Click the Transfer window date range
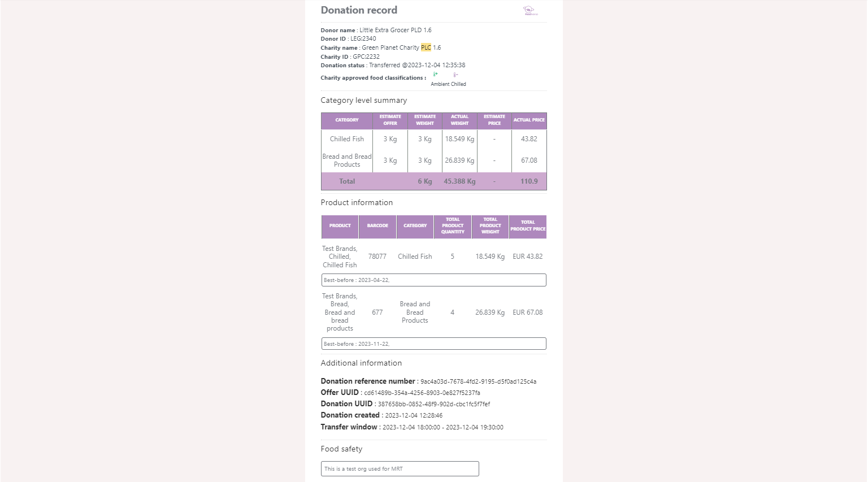The height and width of the screenshot is (482, 868). point(442,428)
